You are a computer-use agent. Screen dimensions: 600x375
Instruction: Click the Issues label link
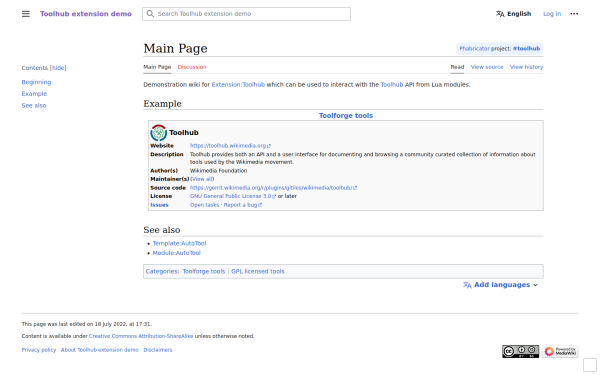pyautogui.click(x=159, y=205)
